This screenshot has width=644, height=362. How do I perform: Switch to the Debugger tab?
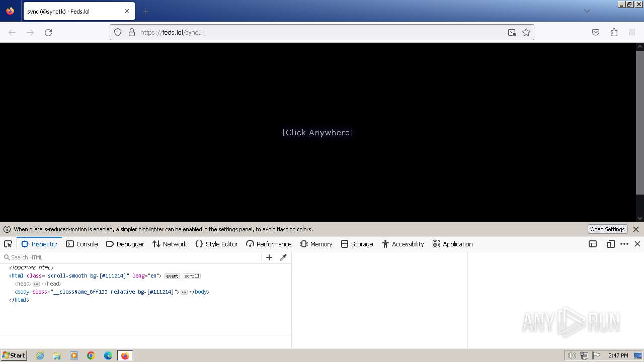[x=125, y=244]
